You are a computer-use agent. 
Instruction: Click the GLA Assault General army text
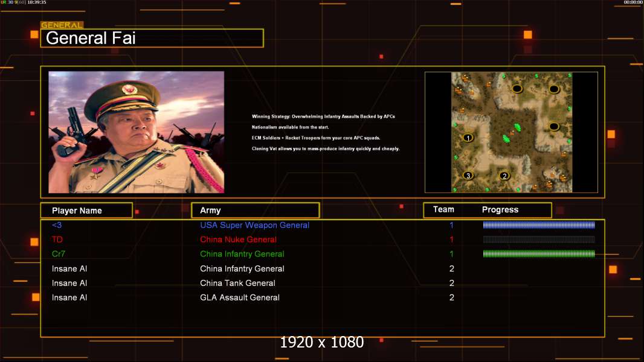239,297
